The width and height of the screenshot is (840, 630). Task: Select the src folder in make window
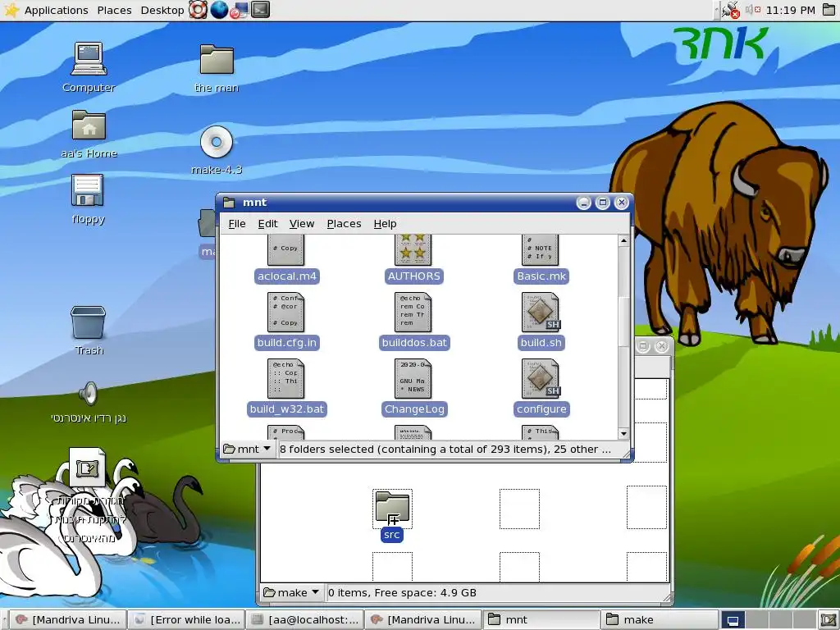392,508
